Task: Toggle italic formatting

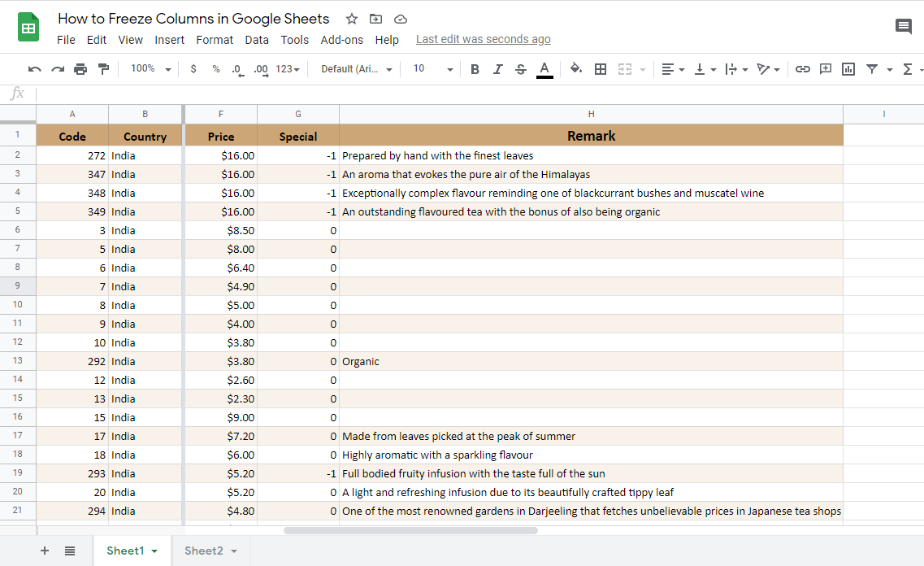Action: pyautogui.click(x=498, y=69)
